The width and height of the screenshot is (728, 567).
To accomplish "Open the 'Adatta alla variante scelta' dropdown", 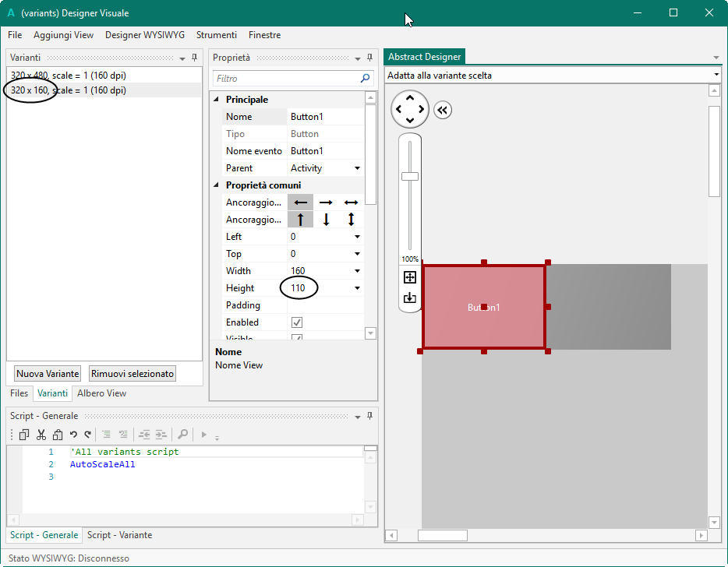I will (716, 76).
